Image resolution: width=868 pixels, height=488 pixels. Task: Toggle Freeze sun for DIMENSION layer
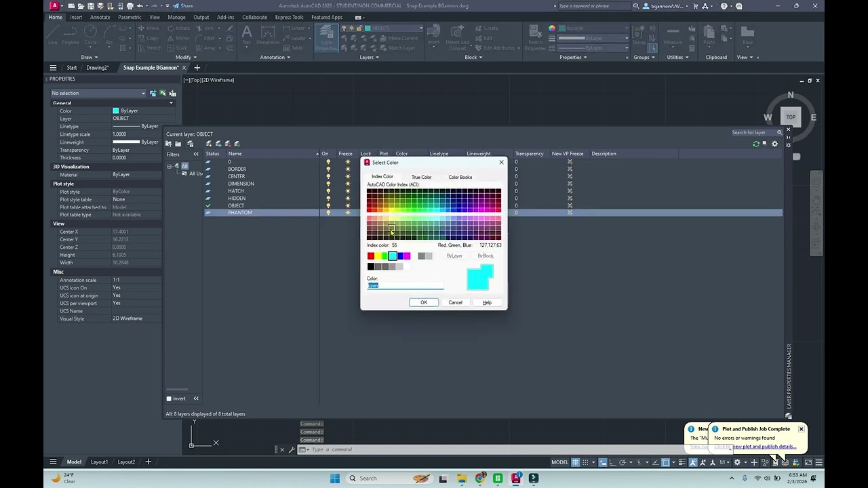(347, 184)
